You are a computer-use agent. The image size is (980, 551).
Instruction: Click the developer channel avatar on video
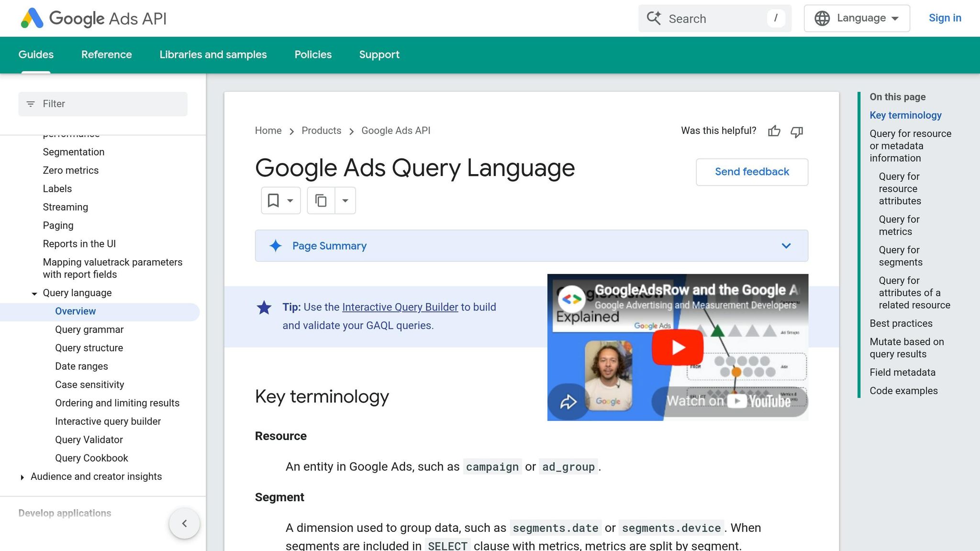571,299
